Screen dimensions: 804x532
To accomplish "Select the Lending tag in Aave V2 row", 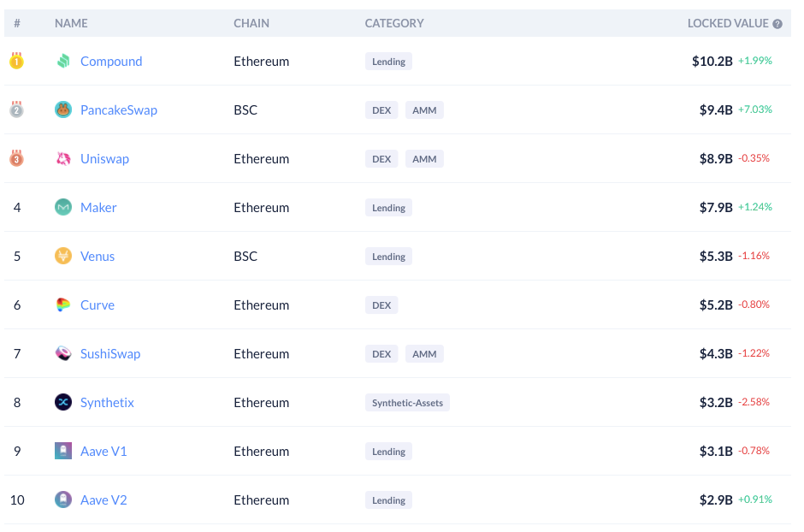I will pyautogui.click(x=388, y=500).
